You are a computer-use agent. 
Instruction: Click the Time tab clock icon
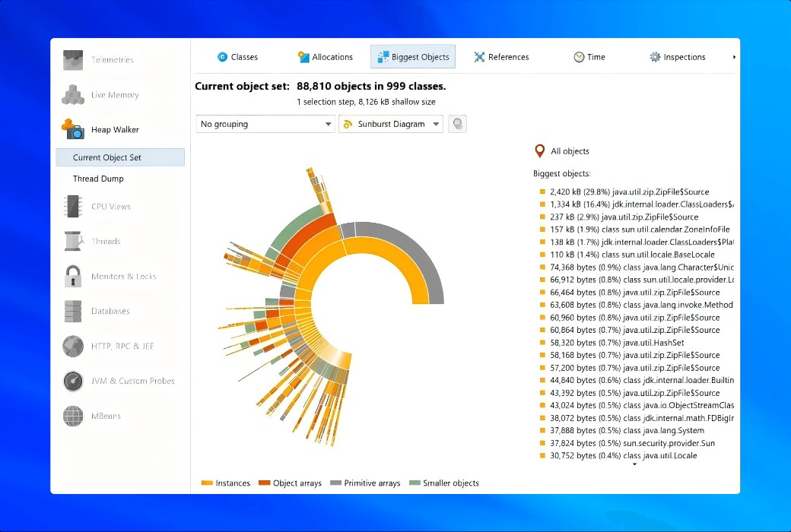pos(579,57)
